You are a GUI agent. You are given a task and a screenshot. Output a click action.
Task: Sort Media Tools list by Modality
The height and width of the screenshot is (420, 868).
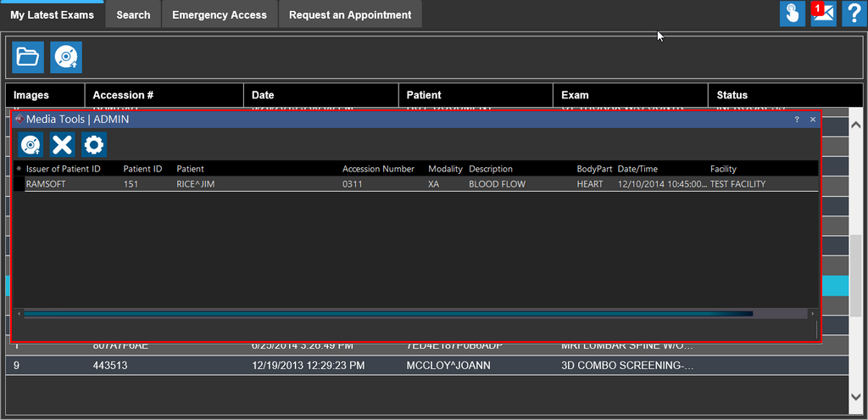445,169
